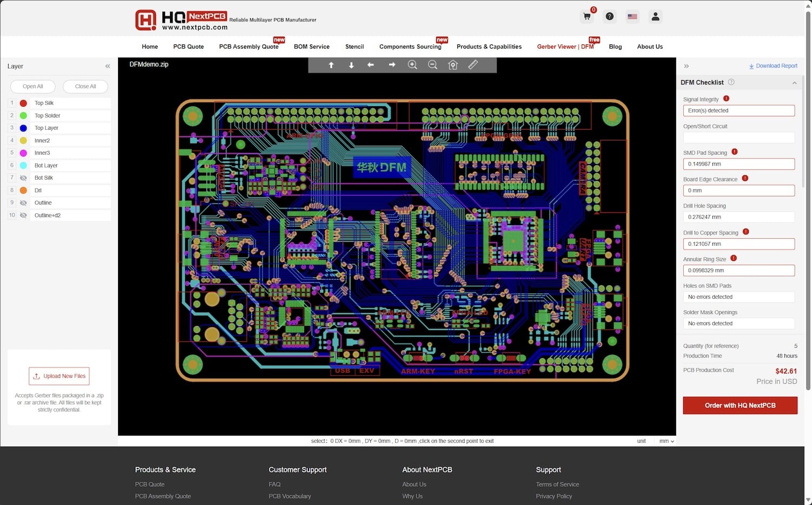
Task: Pan the board left with the arrow icon
Action: (371, 64)
